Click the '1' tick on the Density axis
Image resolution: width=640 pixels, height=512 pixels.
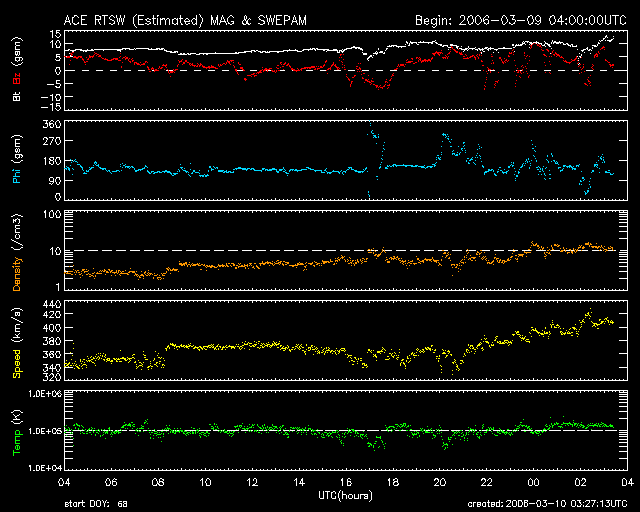pos(58,287)
